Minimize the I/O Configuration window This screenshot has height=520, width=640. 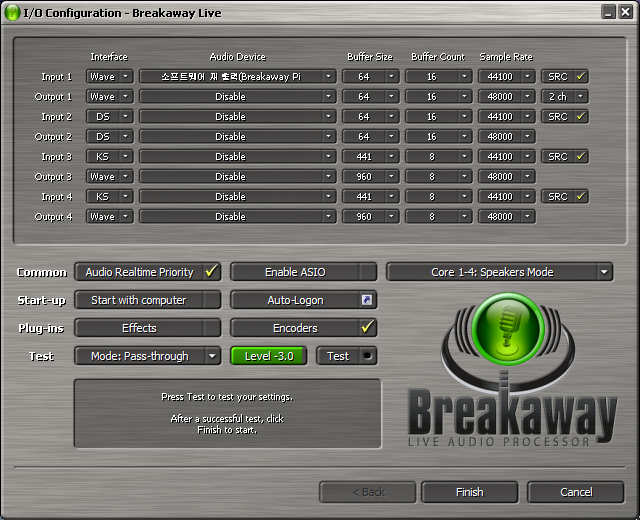pos(608,12)
